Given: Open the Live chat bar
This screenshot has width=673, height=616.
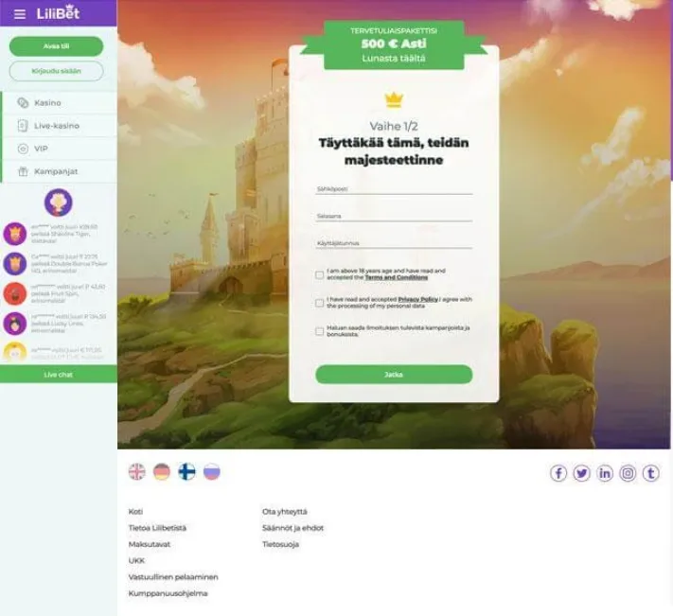Looking at the screenshot, I should (x=59, y=375).
